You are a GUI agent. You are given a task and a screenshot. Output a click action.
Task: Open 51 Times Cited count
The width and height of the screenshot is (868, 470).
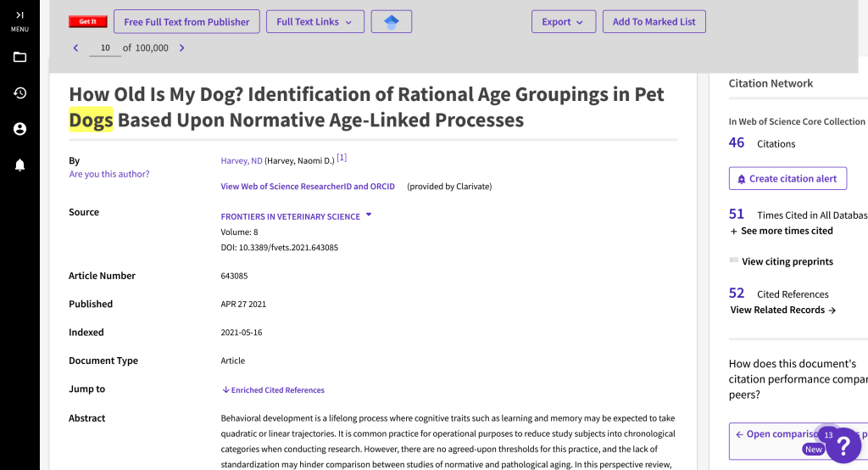pos(737,215)
